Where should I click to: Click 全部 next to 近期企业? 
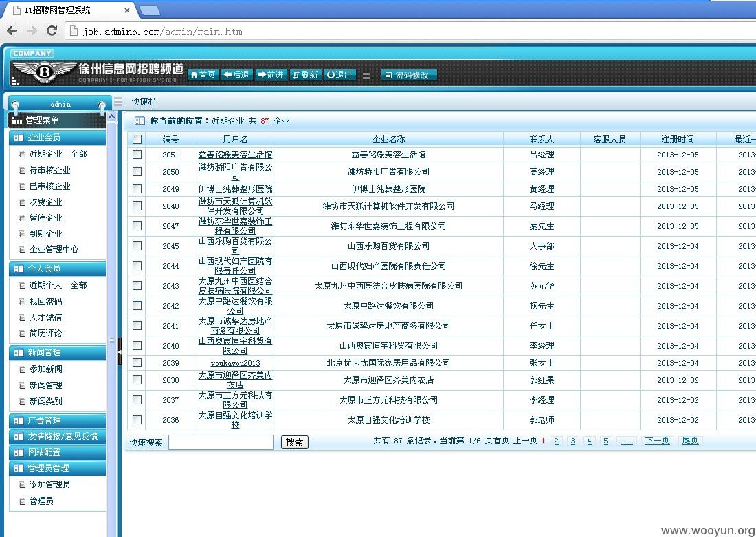(x=78, y=154)
